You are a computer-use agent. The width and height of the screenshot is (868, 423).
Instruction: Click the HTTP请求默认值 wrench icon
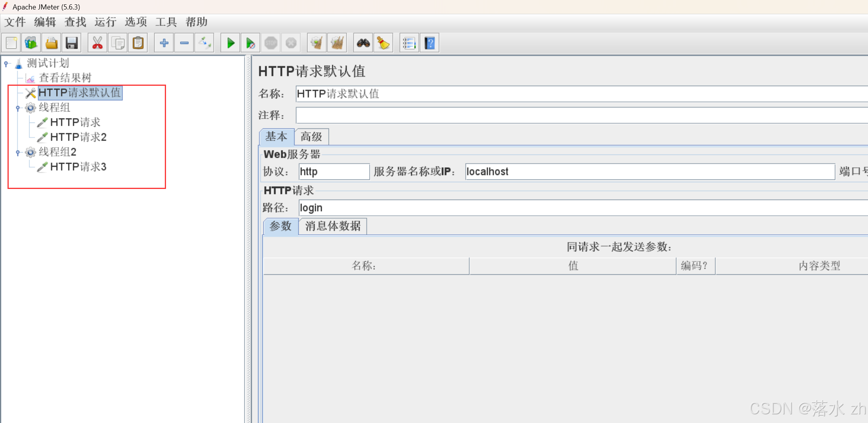pyautogui.click(x=30, y=93)
